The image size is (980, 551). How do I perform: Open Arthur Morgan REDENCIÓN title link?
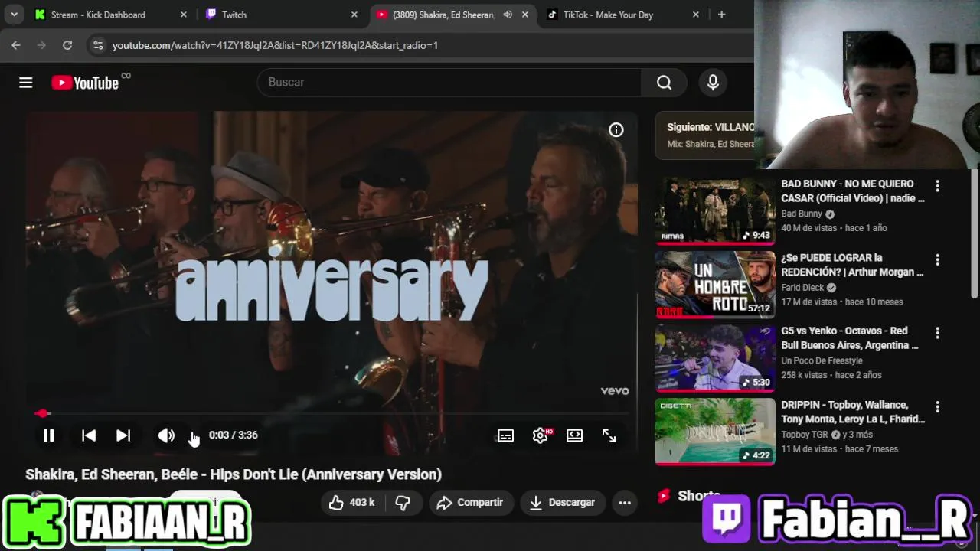[852, 265]
